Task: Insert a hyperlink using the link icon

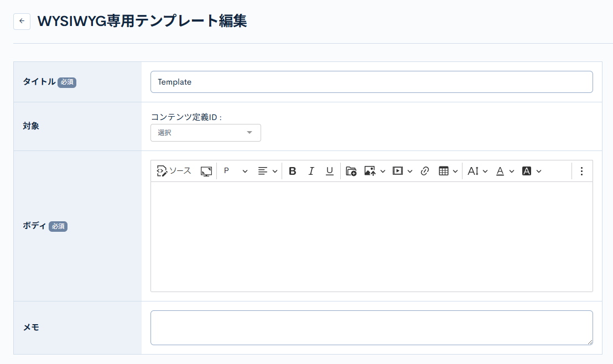Action: [425, 171]
